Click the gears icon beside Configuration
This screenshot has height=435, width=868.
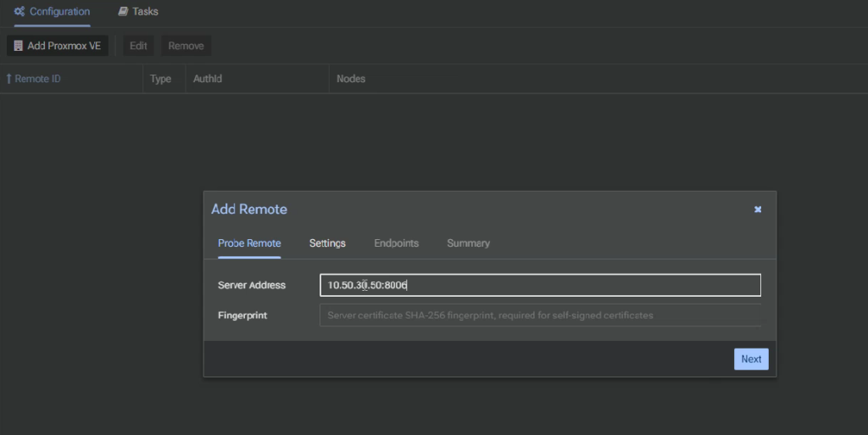tap(19, 12)
